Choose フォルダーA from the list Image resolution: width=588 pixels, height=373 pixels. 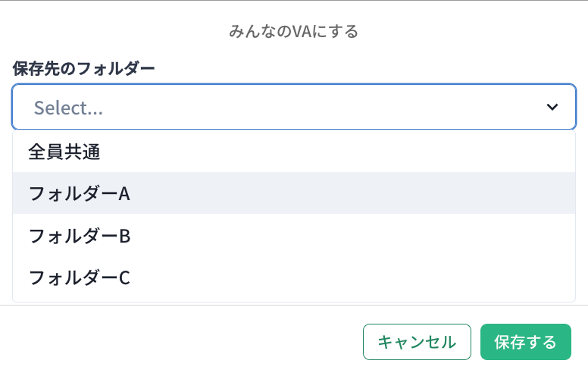80,193
